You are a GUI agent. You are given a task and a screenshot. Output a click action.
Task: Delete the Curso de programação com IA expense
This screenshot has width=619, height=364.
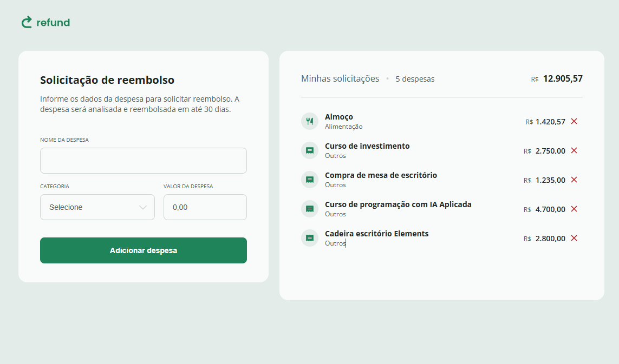coord(574,209)
